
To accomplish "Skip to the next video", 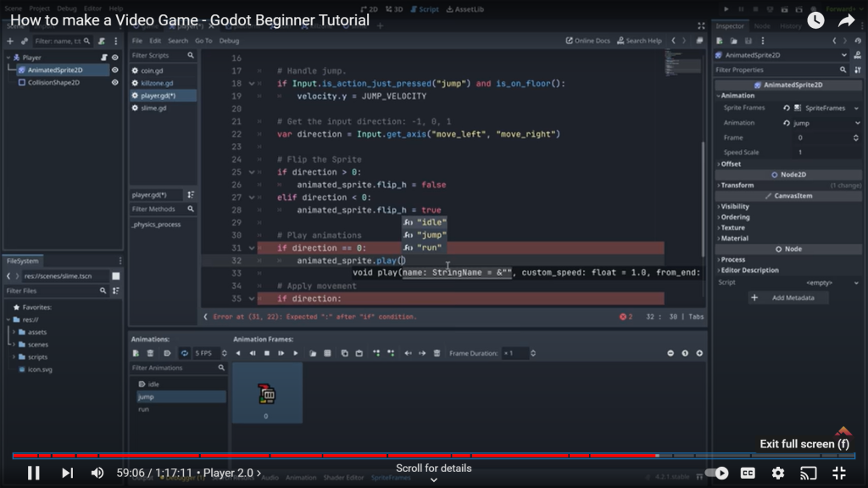I will tap(67, 473).
